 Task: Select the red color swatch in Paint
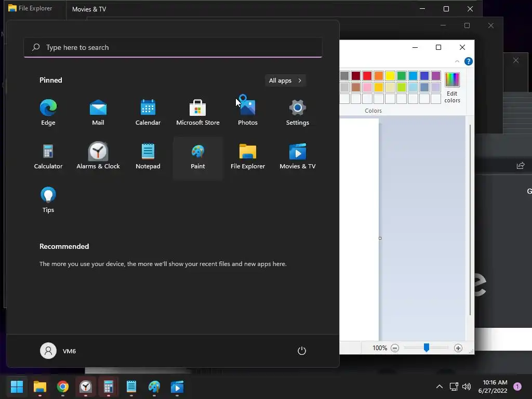(367, 76)
